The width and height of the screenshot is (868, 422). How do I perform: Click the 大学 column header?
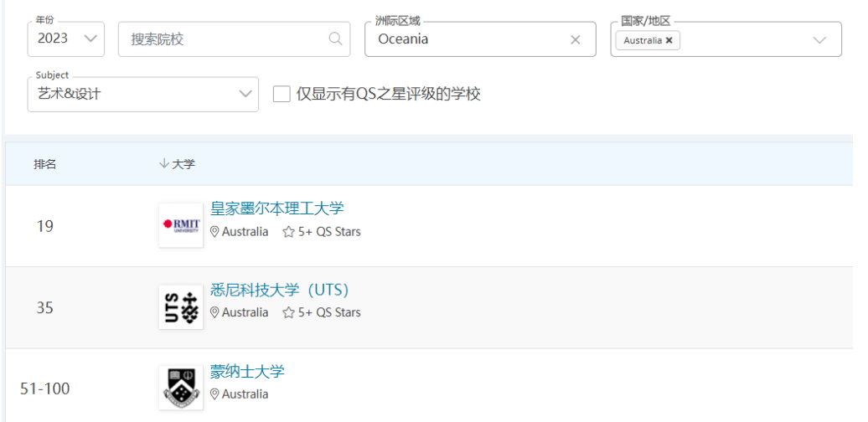[x=183, y=164]
